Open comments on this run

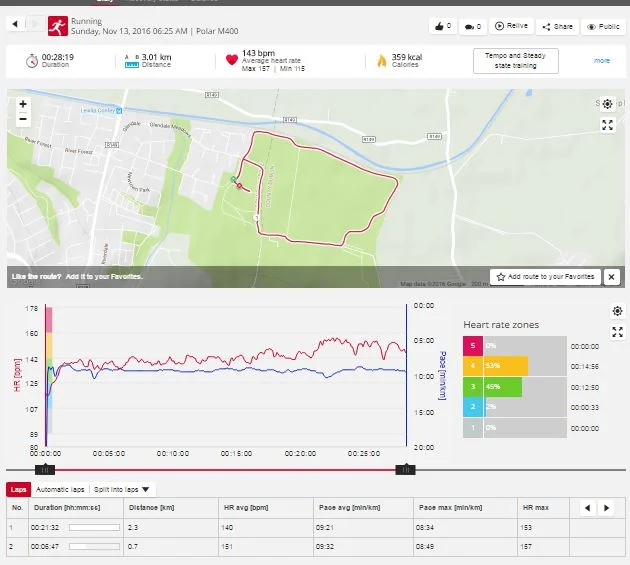pyautogui.click(x=473, y=26)
